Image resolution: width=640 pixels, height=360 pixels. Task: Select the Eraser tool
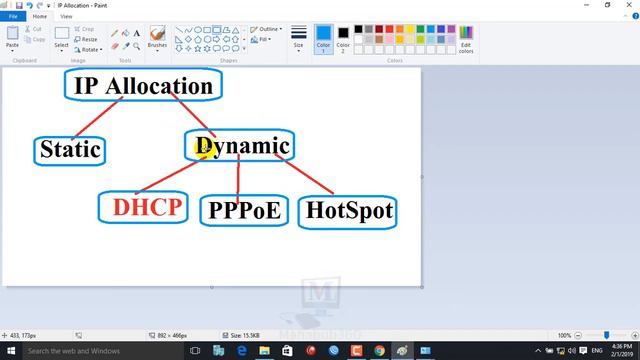point(115,46)
